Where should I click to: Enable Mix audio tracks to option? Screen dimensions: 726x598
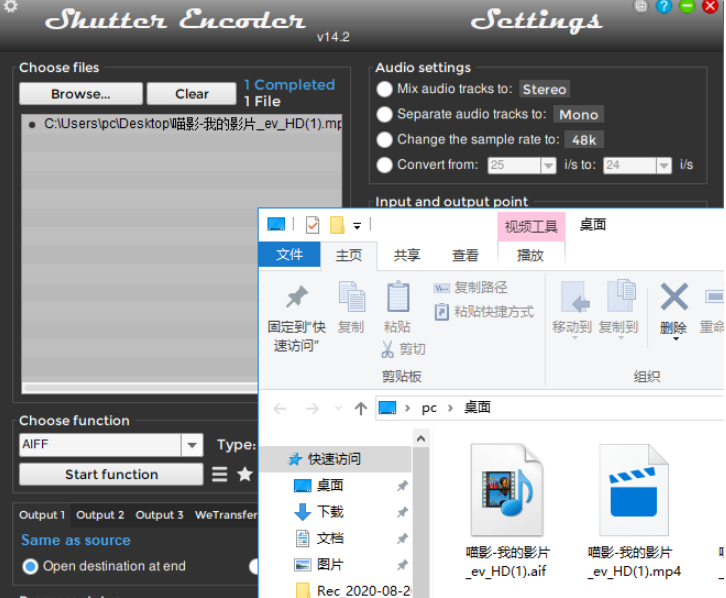[x=384, y=89]
